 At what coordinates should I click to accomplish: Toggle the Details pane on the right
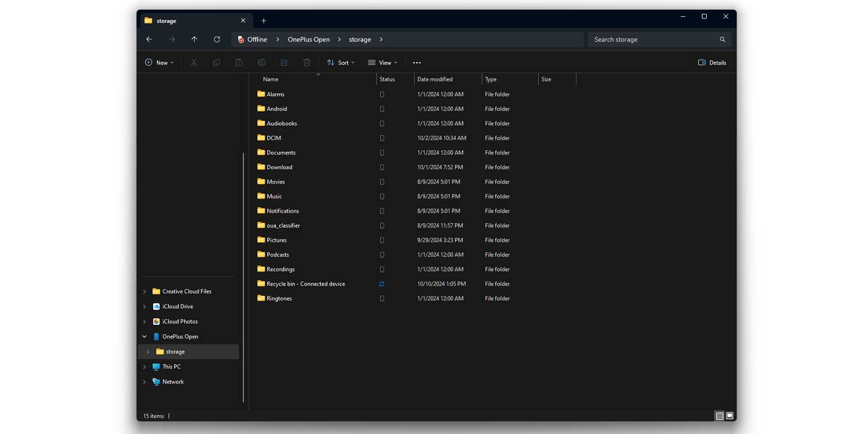click(711, 62)
